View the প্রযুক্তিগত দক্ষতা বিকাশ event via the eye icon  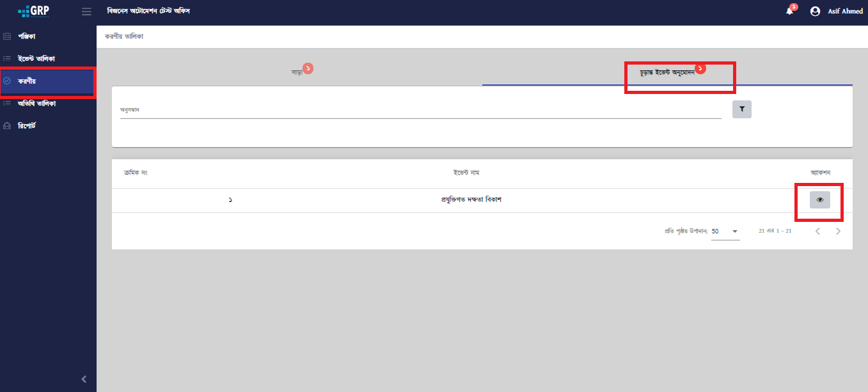[x=820, y=200]
